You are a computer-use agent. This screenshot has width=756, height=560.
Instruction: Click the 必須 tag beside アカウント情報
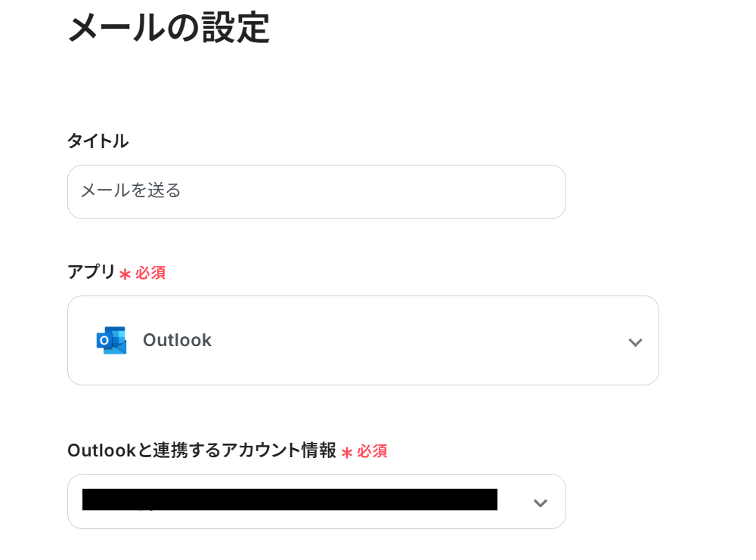(372, 451)
